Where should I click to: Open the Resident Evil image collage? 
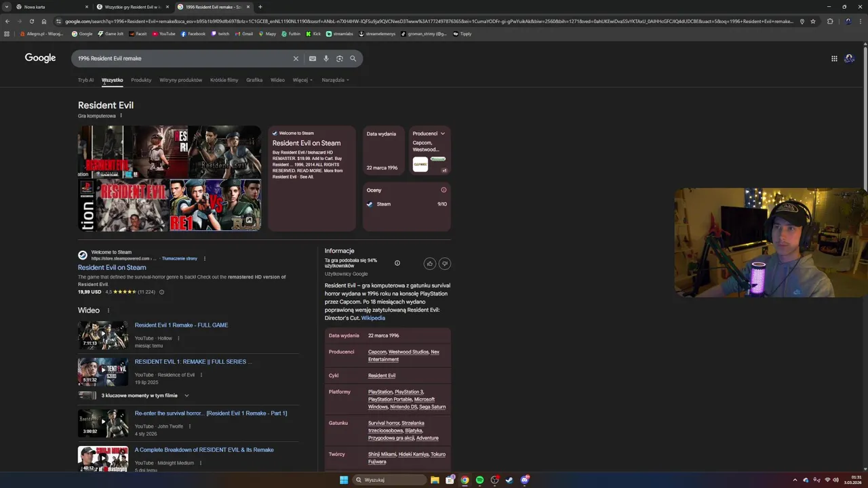(170, 178)
